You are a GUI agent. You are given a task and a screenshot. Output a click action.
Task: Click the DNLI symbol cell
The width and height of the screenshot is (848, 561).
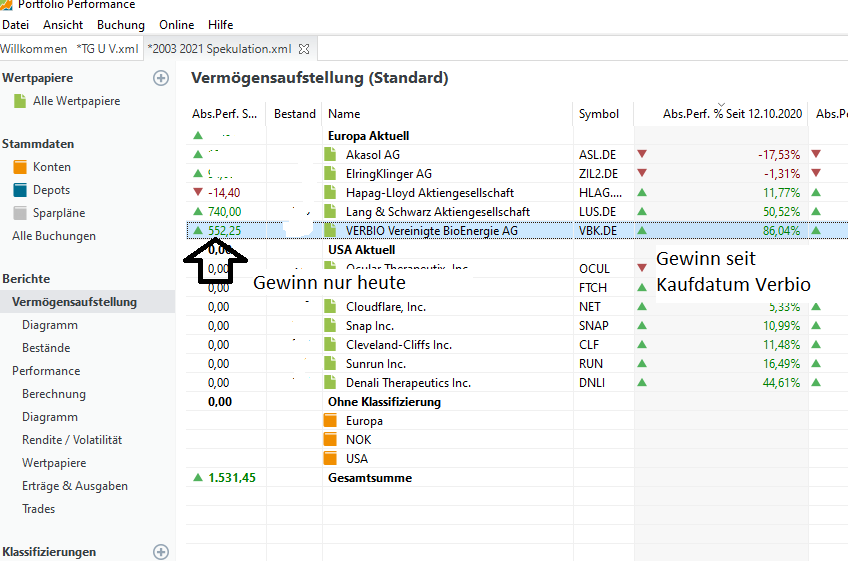click(x=592, y=382)
